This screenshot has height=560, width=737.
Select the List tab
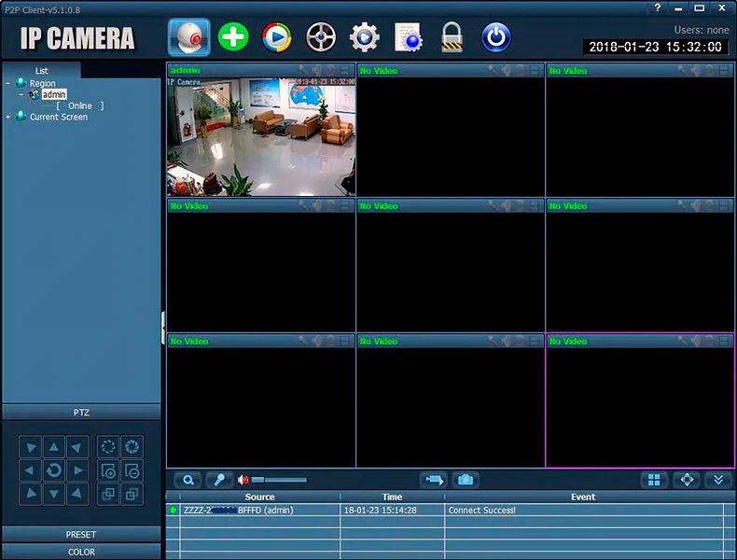(x=41, y=71)
